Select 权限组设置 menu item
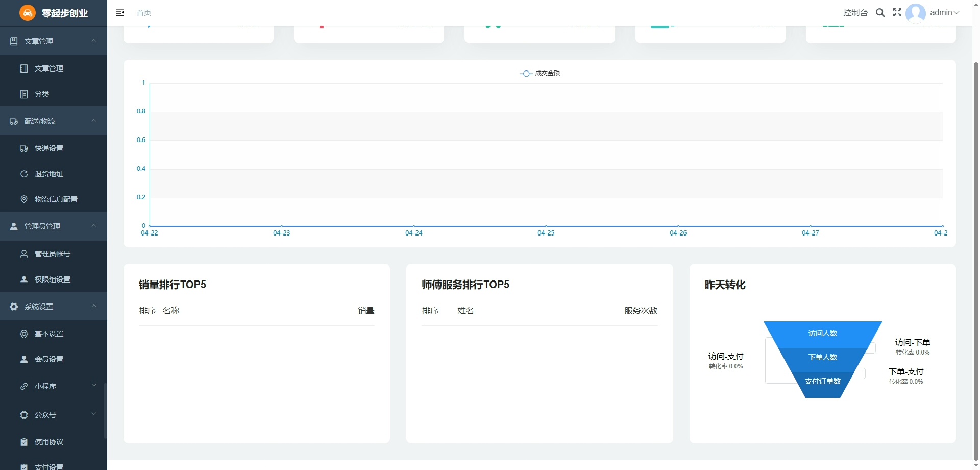 click(x=52, y=279)
